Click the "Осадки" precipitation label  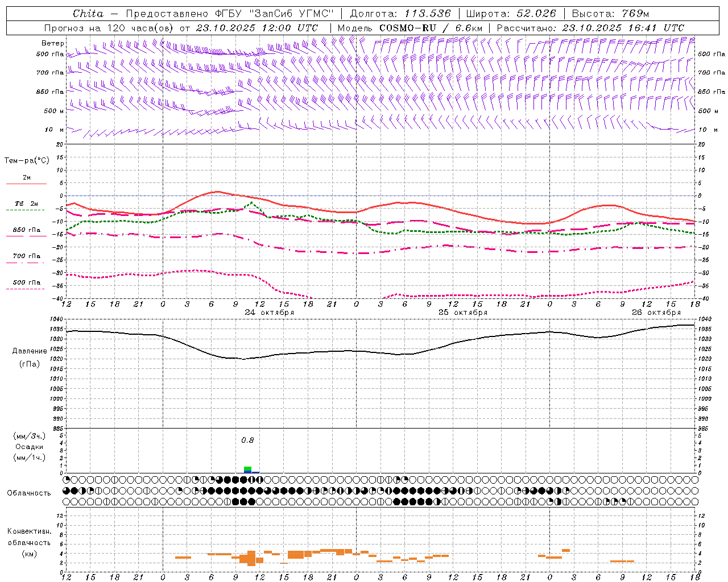(30, 447)
